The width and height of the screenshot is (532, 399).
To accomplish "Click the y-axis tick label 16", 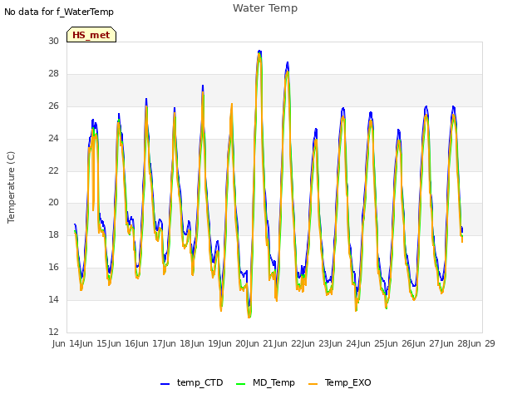I will tap(53, 268).
